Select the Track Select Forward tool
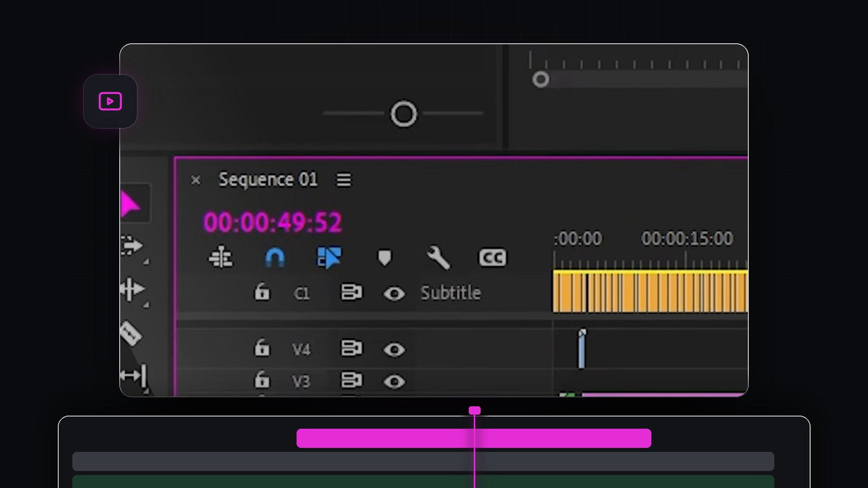The image size is (868, 488). coord(131,246)
